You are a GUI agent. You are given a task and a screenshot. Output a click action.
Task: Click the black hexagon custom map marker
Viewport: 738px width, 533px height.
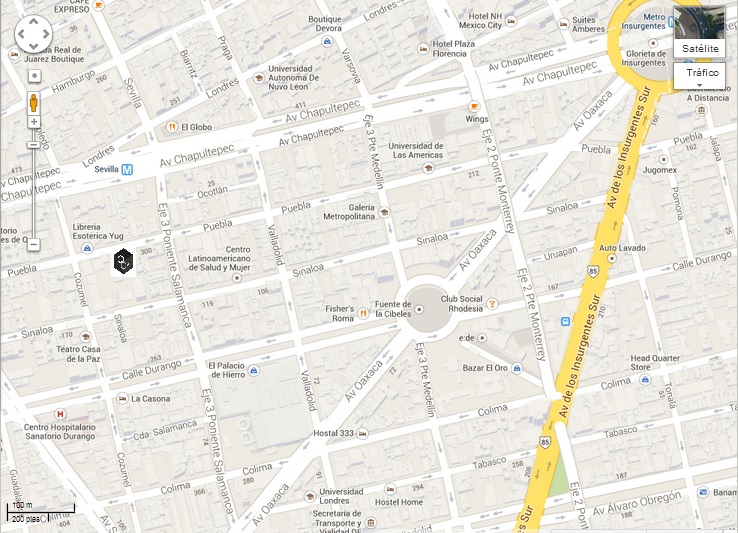click(x=123, y=262)
